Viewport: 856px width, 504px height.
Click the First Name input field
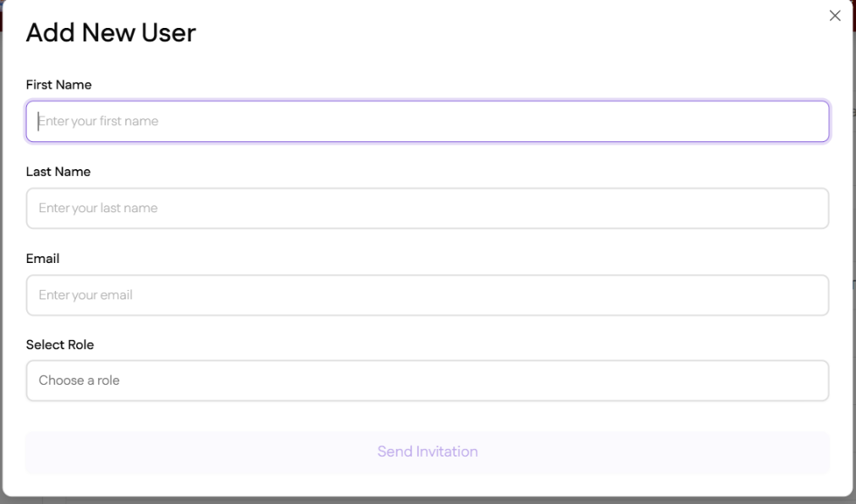pos(427,122)
